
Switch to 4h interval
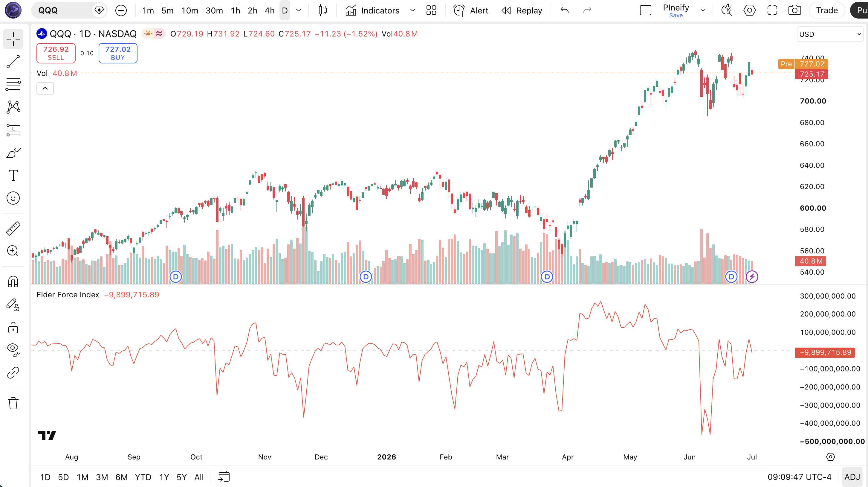[270, 10]
